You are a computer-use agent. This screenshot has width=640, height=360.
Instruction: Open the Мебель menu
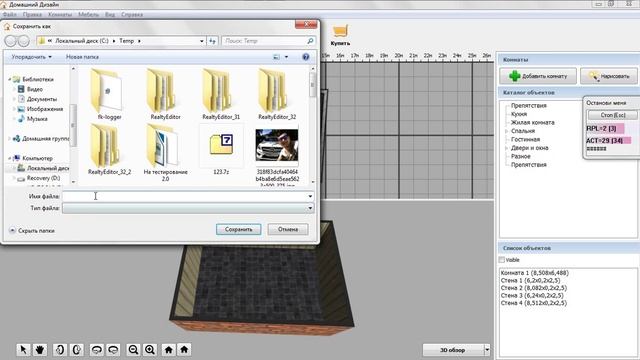tap(89, 14)
